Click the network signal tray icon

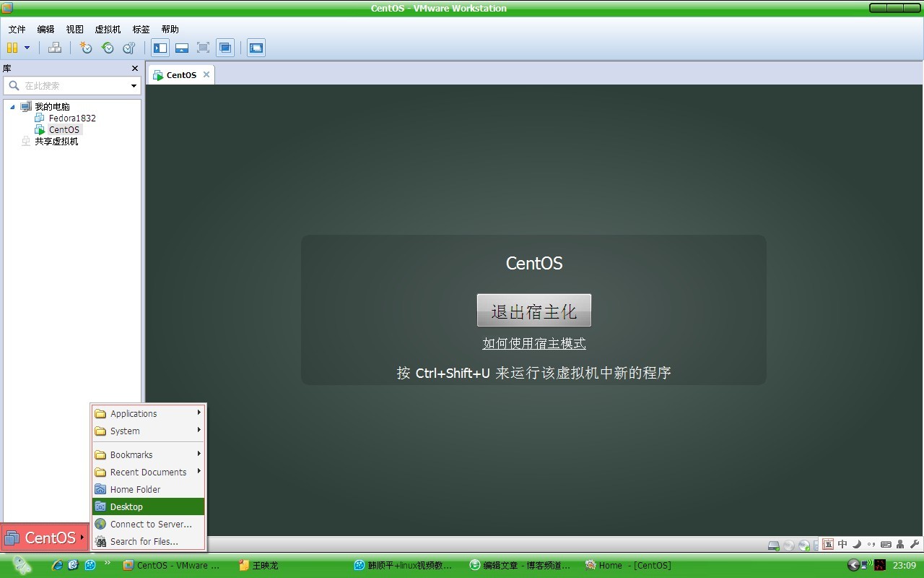(866, 564)
